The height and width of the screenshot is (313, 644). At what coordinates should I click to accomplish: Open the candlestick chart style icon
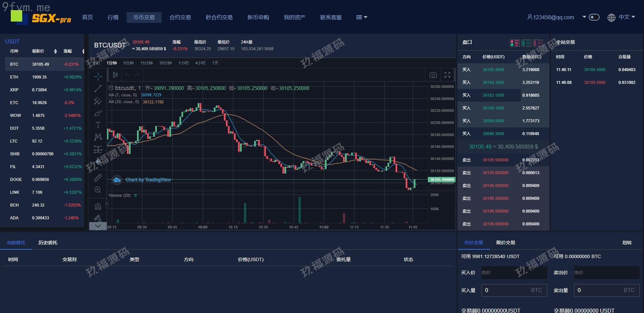pyautogui.click(x=115, y=75)
